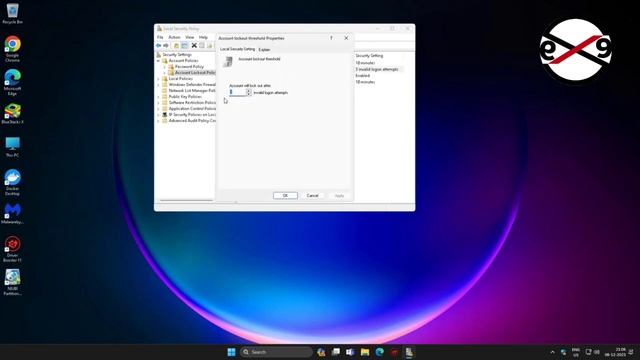The width and height of the screenshot is (640, 360).
Task: Collapse the Account Policies tree node
Action: point(158,60)
